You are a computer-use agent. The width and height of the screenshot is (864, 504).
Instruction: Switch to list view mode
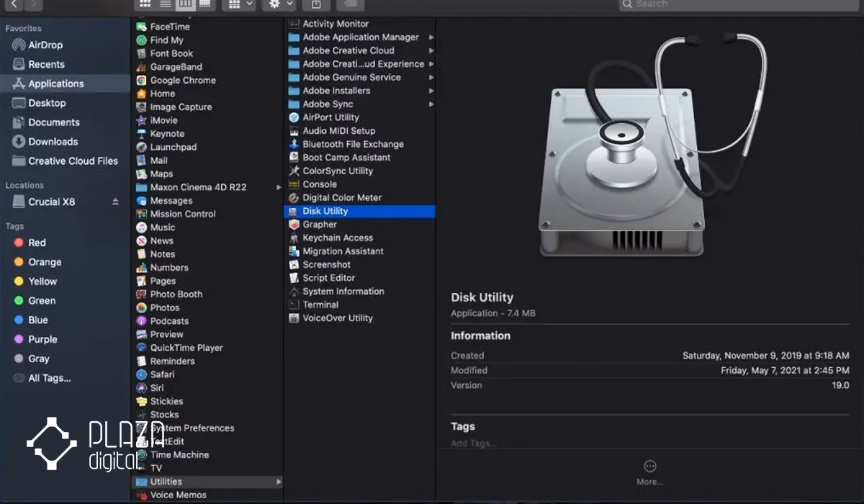pyautogui.click(x=165, y=4)
